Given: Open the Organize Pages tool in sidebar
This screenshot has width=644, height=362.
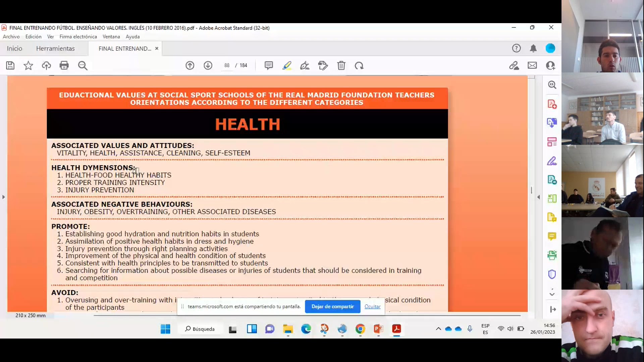Looking at the screenshot, I should tap(552, 142).
